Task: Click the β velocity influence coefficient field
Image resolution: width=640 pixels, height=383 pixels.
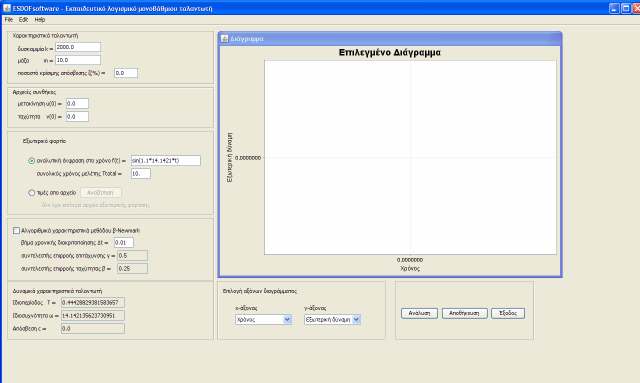Action: pyautogui.click(x=133, y=269)
